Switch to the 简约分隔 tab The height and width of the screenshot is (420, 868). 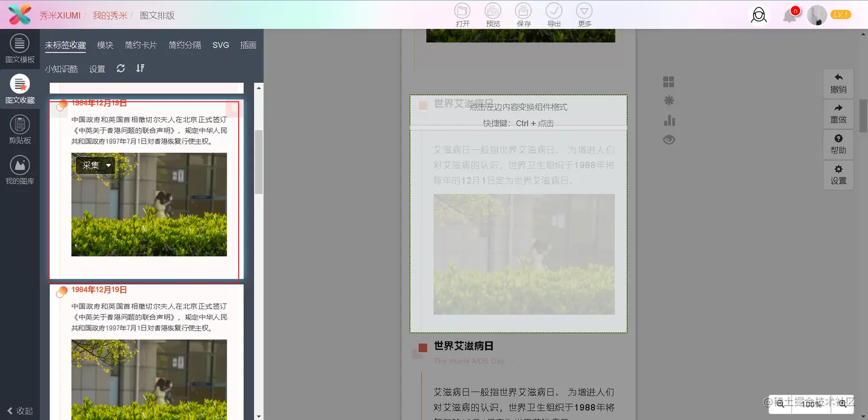185,45
